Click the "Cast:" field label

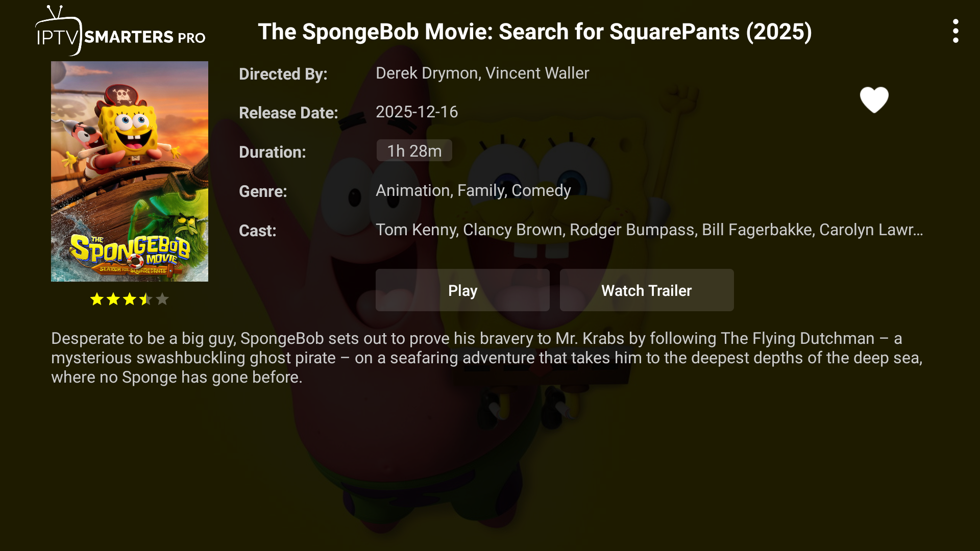257,231
